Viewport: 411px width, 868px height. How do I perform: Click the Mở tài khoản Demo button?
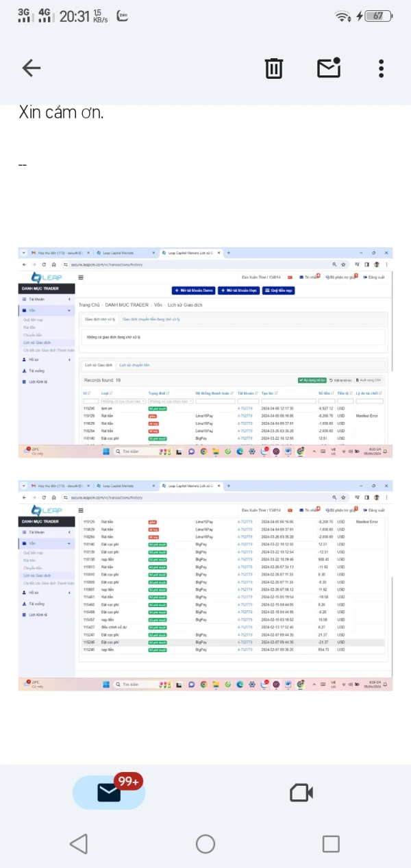193,290
